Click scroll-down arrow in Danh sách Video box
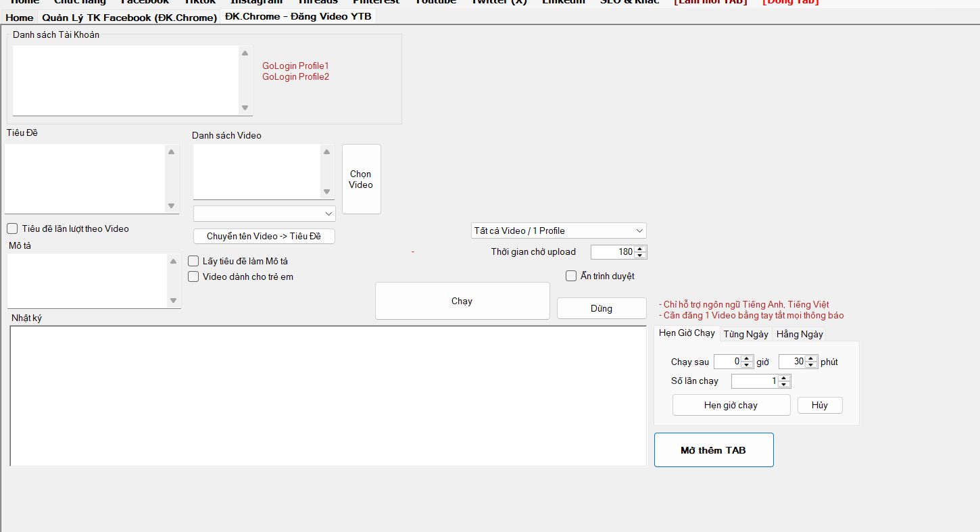 click(327, 191)
